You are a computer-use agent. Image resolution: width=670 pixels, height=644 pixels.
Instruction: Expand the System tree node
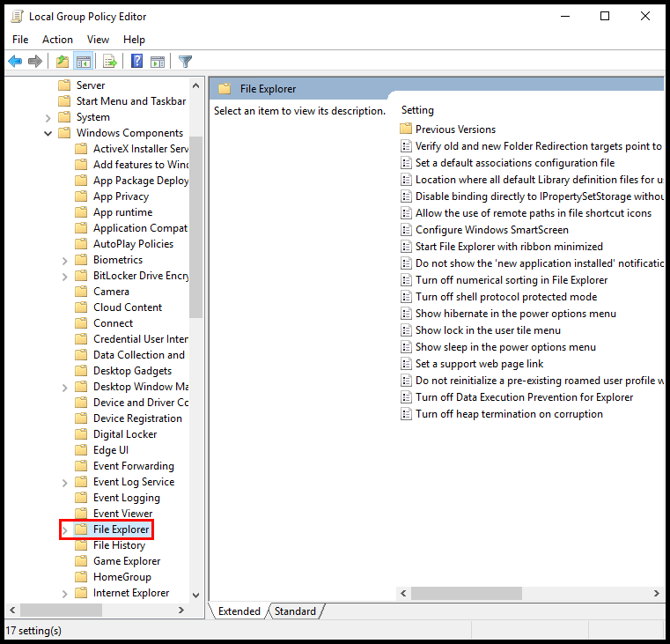pyautogui.click(x=48, y=117)
